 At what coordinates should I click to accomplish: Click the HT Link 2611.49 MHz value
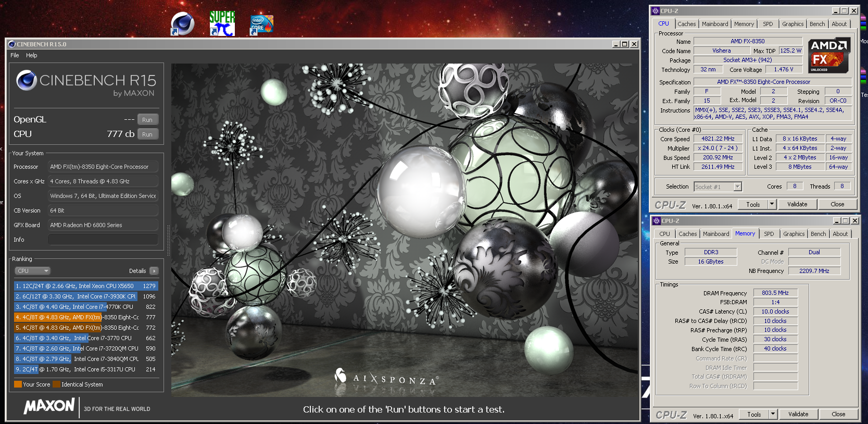pyautogui.click(x=718, y=167)
